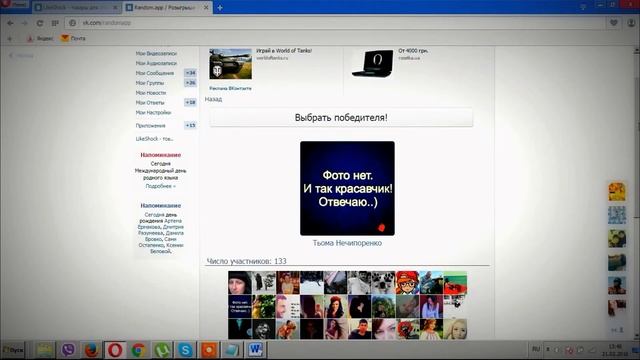Open the Играй в World of Tanks! link
Screen dimensions: 640x360
(284, 51)
